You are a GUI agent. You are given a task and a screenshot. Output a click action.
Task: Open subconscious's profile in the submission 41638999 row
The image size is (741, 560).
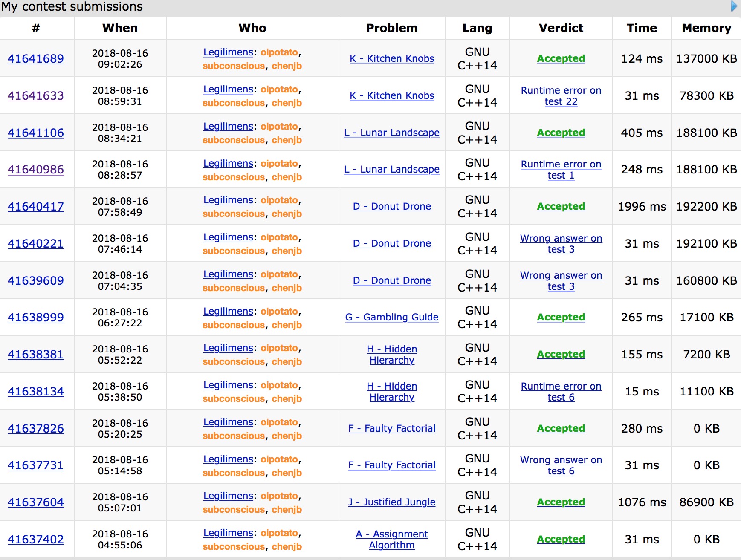pos(234,325)
